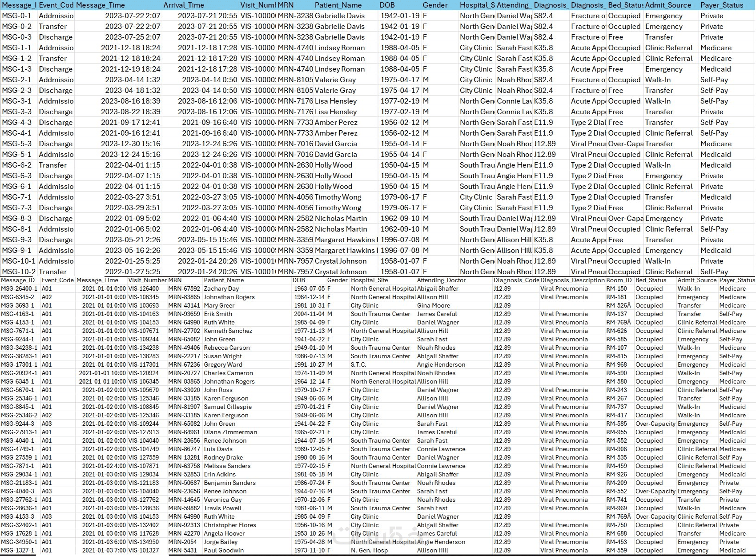This screenshot has height=556, width=756.
Task: Click message time 2021-01-02 4:00
Action: (104, 466)
